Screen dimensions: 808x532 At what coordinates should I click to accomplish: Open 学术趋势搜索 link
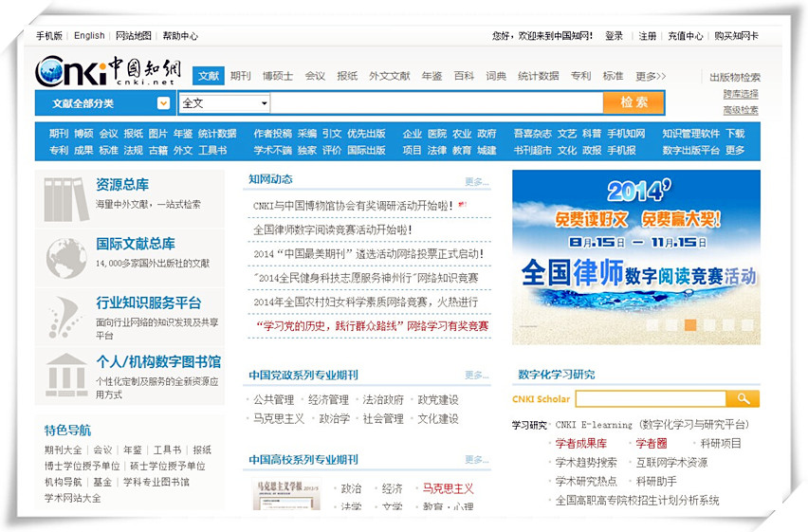click(586, 463)
